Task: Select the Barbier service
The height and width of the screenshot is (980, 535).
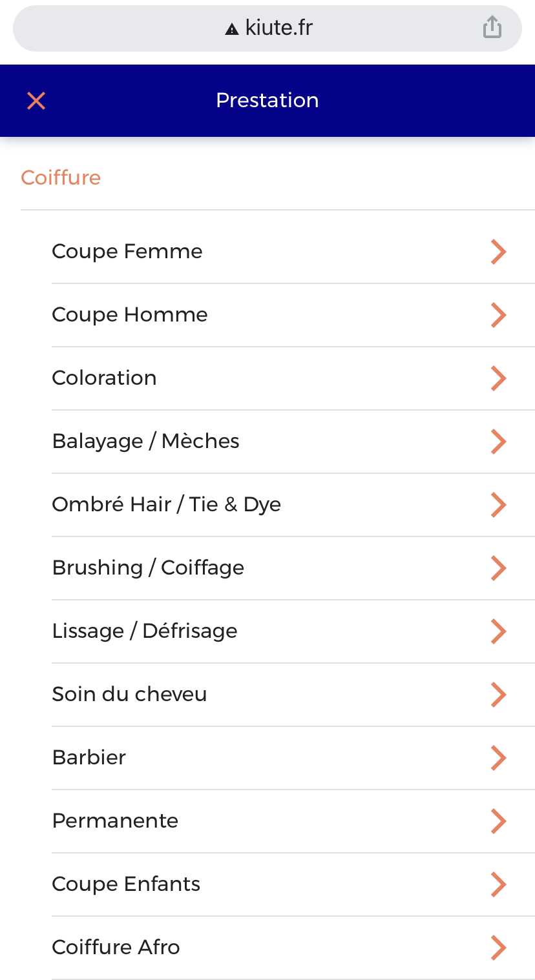Action: (x=89, y=757)
